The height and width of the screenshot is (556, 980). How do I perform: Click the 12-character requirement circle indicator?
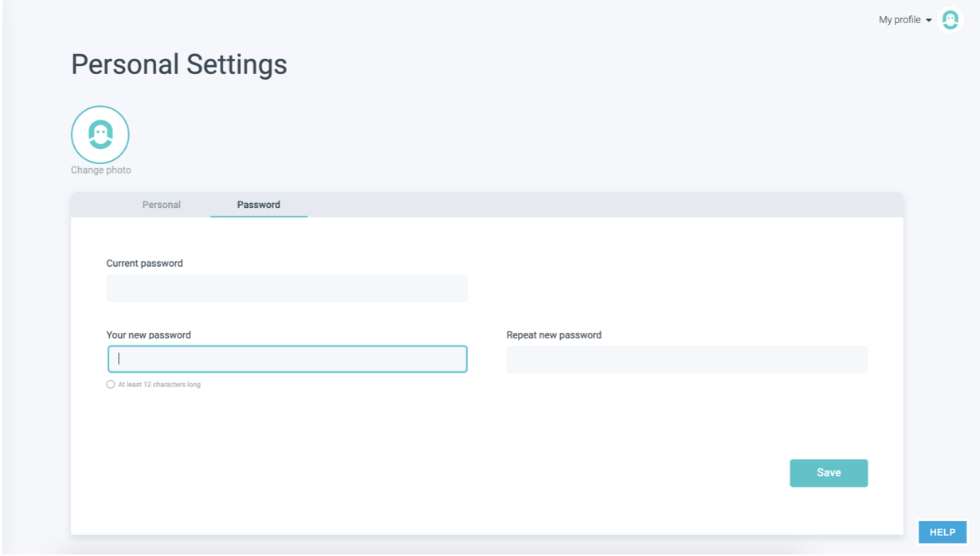[x=111, y=385]
